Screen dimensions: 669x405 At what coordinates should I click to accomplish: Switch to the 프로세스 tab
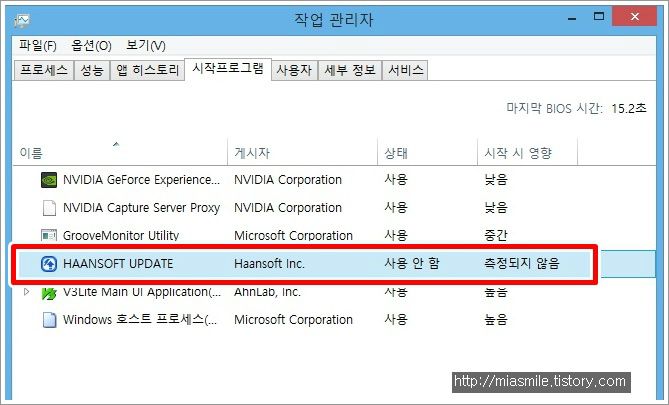[44, 70]
